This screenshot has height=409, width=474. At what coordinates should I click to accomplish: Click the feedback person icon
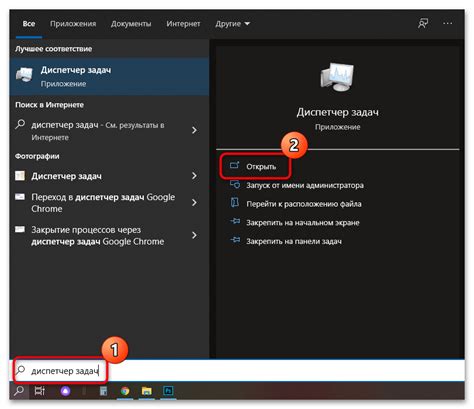click(423, 24)
